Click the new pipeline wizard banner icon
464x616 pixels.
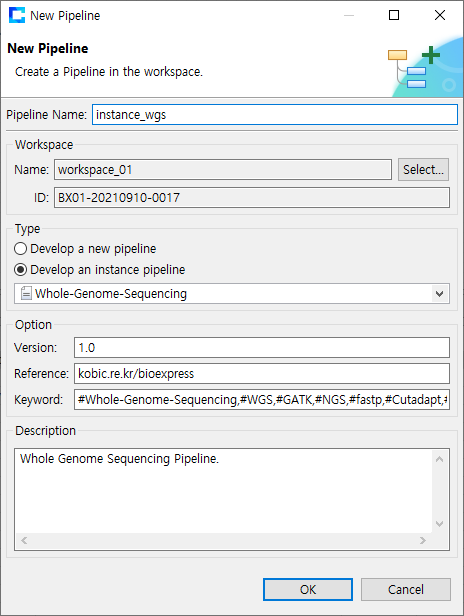pyautogui.click(x=414, y=68)
